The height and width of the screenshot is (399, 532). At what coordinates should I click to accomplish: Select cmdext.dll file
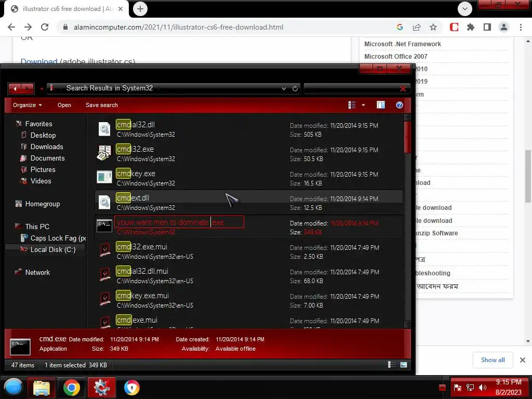pyautogui.click(x=249, y=203)
